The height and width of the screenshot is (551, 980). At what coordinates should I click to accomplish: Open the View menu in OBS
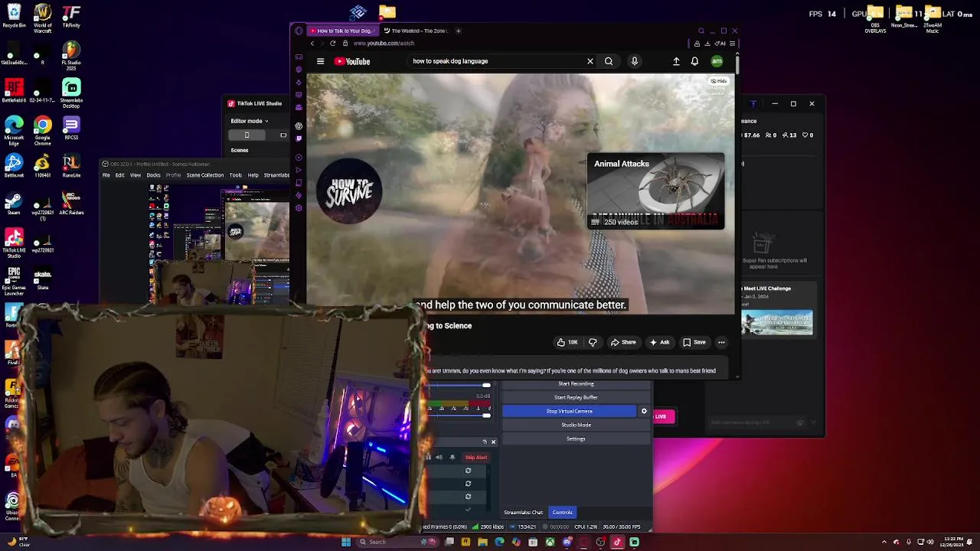[x=136, y=175]
